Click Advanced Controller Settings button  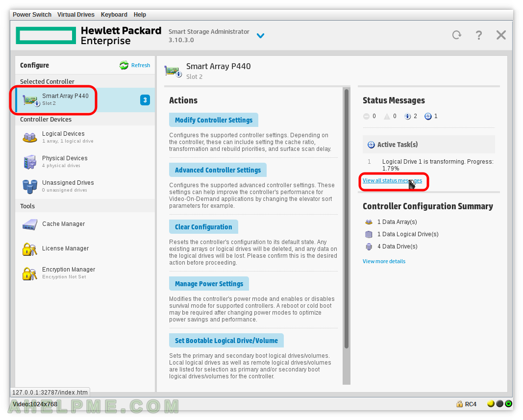coord(218,170)
